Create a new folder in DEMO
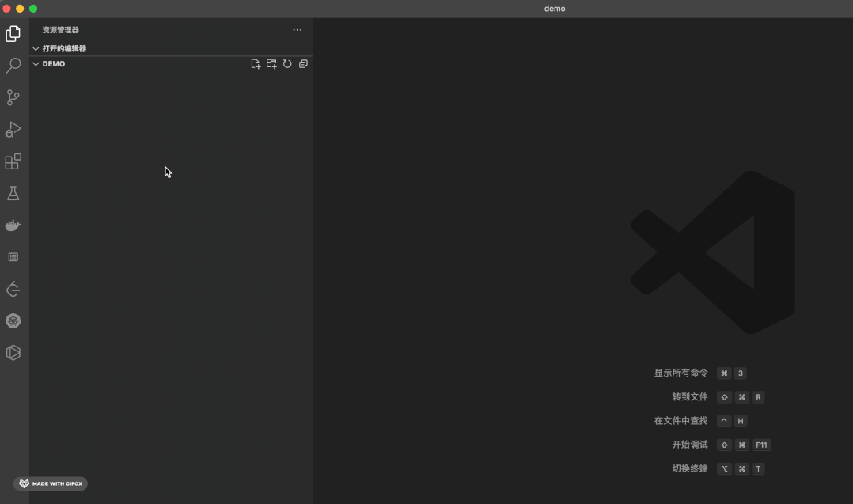853x504 pixels. point(271,63)
